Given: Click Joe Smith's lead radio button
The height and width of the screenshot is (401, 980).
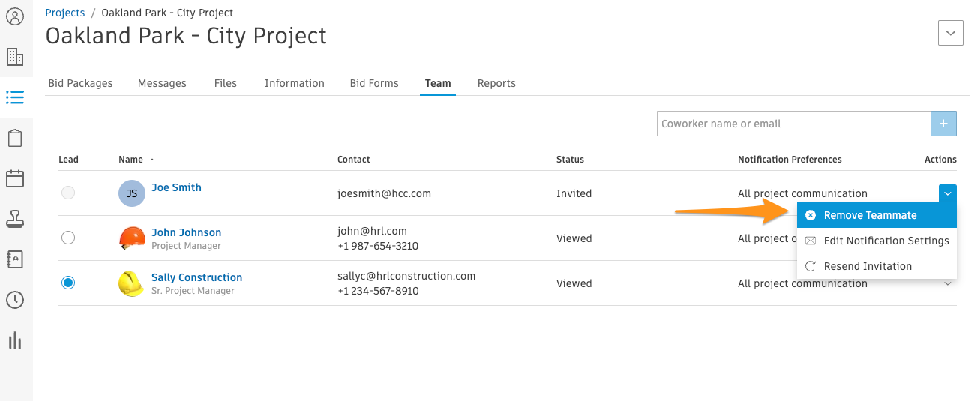Looking at the screenshot, I should (x=68, y=193).
